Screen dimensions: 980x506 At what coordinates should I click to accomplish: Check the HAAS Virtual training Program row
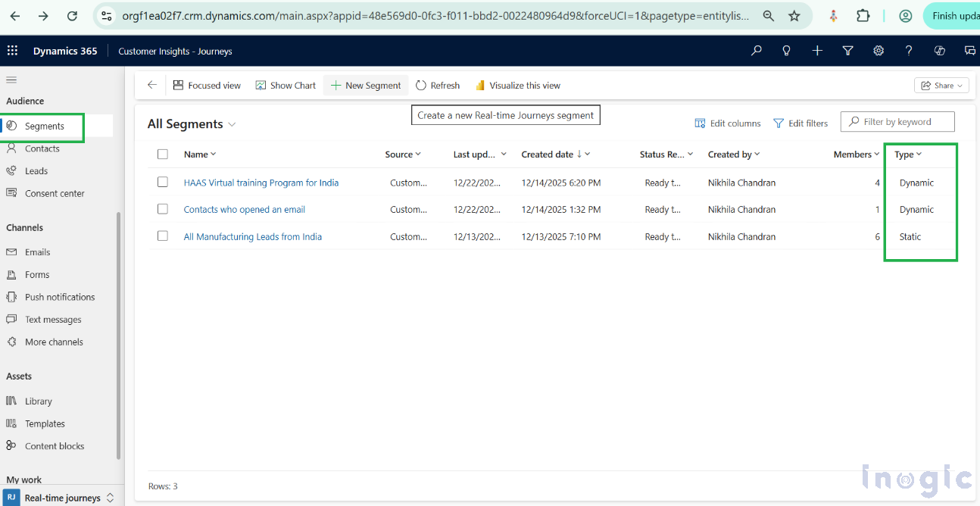[163, 183]
